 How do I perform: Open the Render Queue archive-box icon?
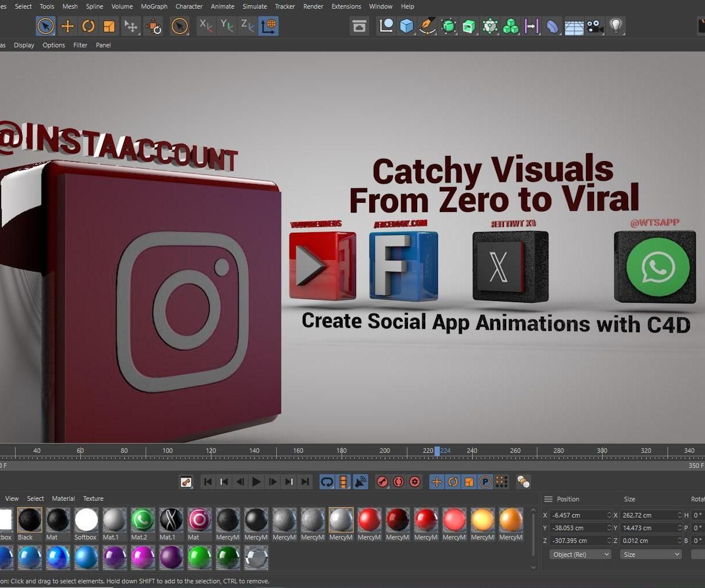pyautogui.click(x=359, y=26)
